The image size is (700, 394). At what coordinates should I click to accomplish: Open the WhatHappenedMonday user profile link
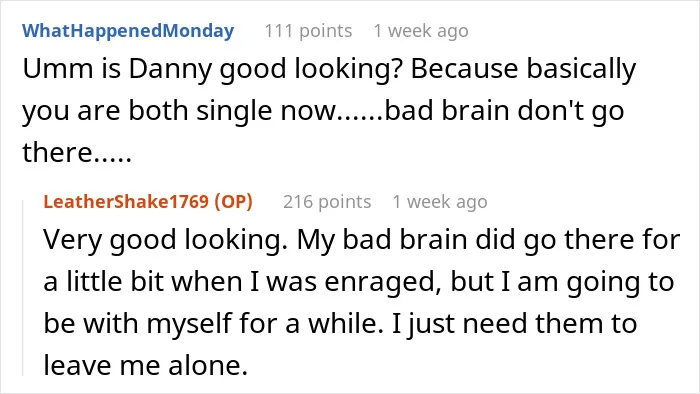point(128,31)
